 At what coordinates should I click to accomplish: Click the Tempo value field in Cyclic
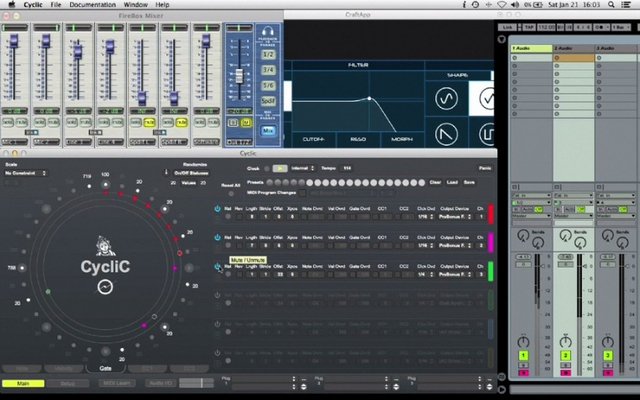coord(347,168)
